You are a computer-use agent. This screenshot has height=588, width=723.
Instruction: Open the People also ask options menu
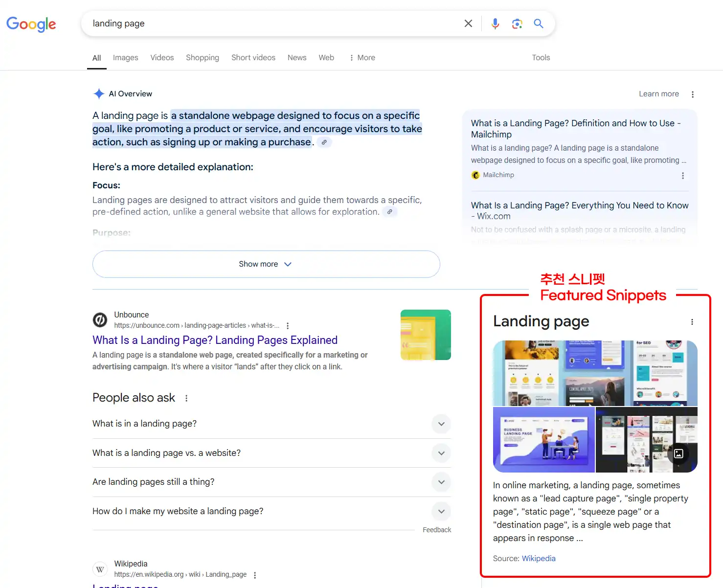(186, 398)
